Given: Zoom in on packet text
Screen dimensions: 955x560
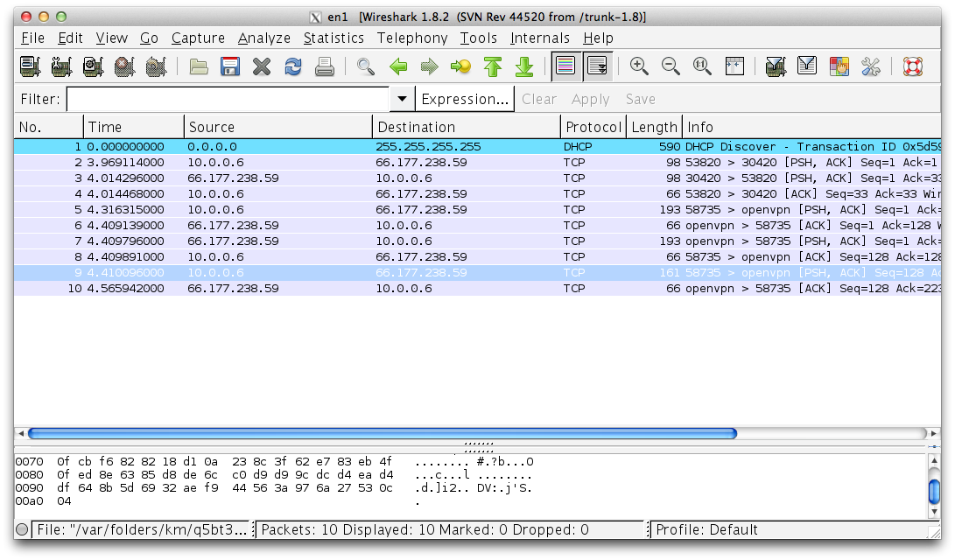Looking at the screenshot, I should coord(639,66).
